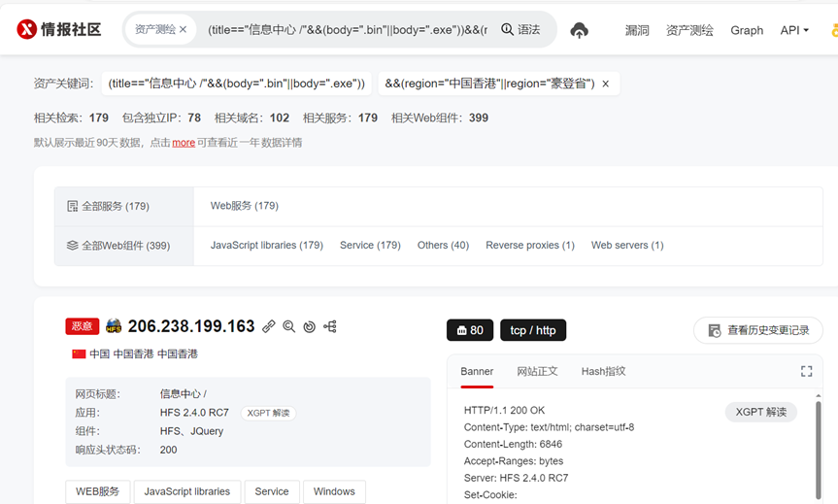The height and width of the screenshot is (504, 838).
Task: Click the banner panel vertical scrollbar
Action: (x=819, y=449)
